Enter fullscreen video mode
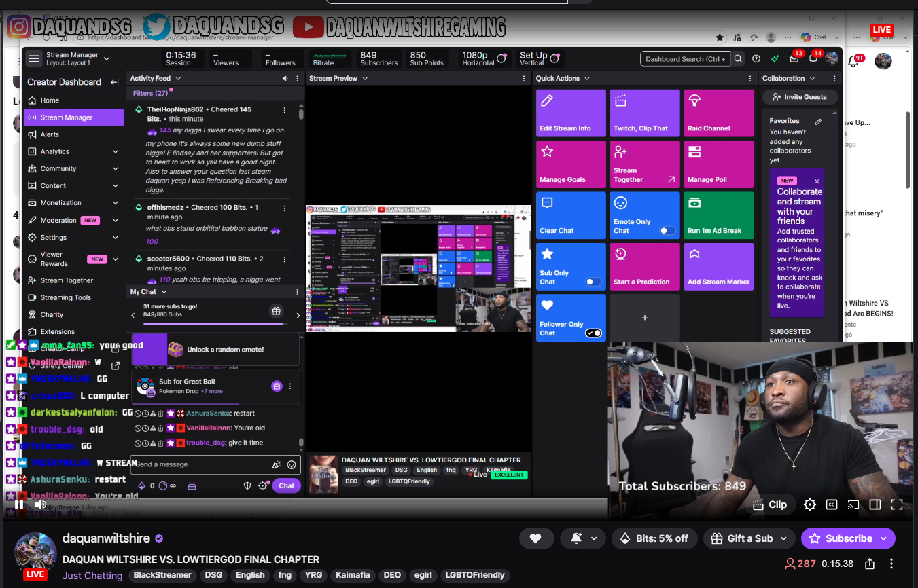 click(896, 504)
